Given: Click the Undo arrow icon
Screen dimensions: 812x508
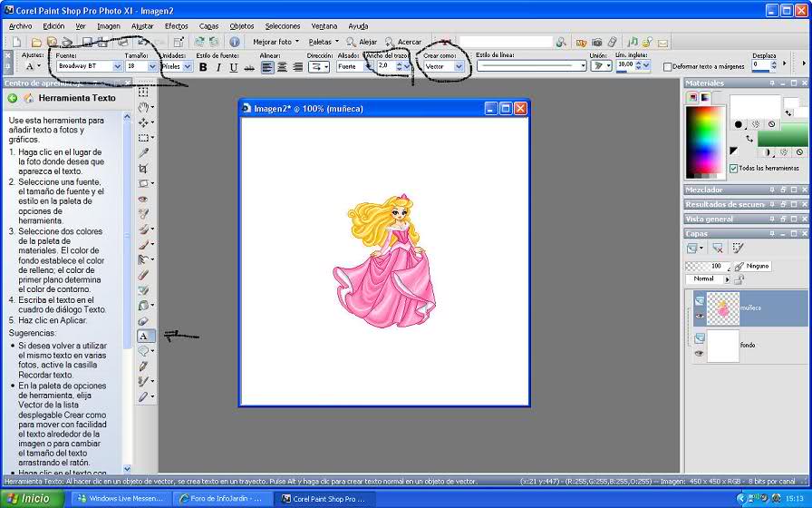Looking at the screenshot, I should (143, 42).
